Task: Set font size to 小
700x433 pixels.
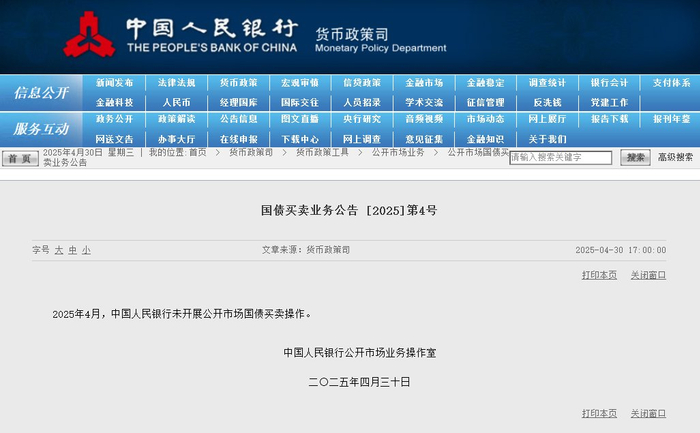Action: pyautogui.click(x=86, y=250)
